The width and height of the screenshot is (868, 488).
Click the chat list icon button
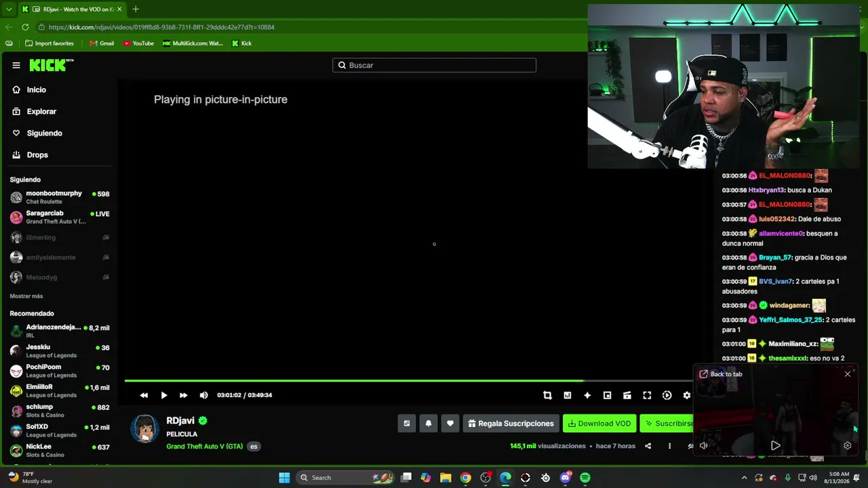click(407, 424)
